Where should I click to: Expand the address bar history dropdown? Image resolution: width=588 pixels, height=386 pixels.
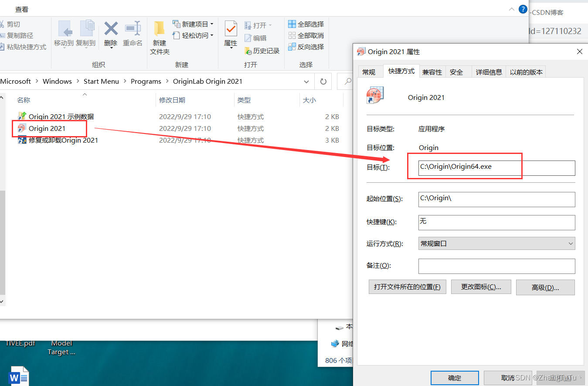pyautogui.click(x=307, y=82)
